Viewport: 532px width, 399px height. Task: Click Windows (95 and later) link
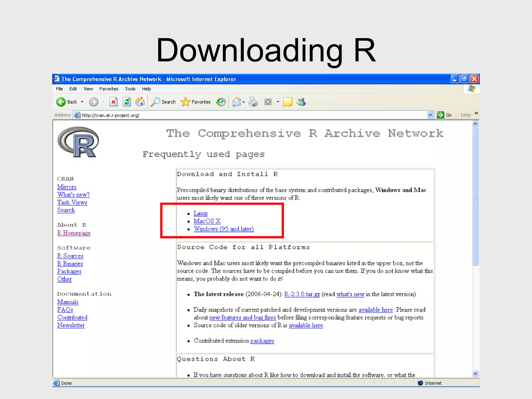point(224,229)
